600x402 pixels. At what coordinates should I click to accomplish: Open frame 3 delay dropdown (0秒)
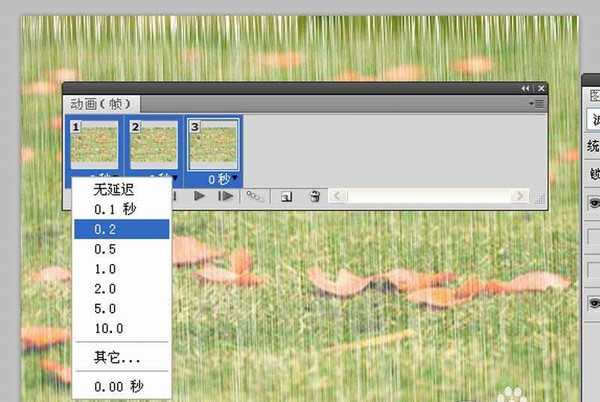[222, 179]
